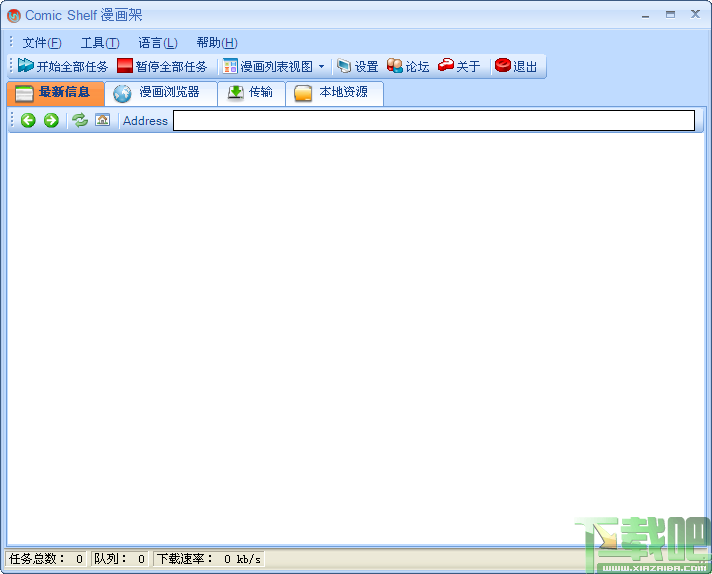Image resolution: width=712 pixels, height=574 pixels.
Task: Open the 论坛 forum
Action: [408, 66]
